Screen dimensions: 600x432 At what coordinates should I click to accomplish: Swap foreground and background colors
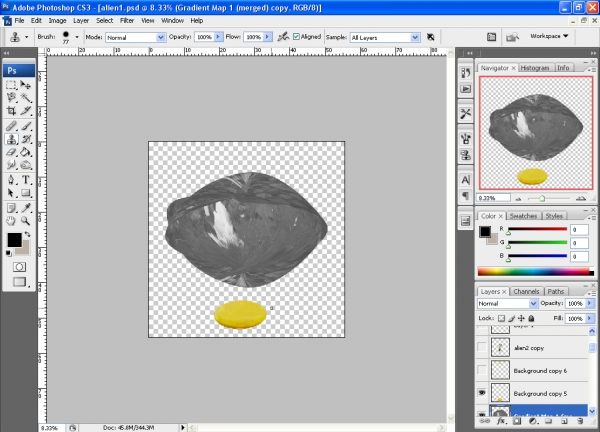(28, 234)
